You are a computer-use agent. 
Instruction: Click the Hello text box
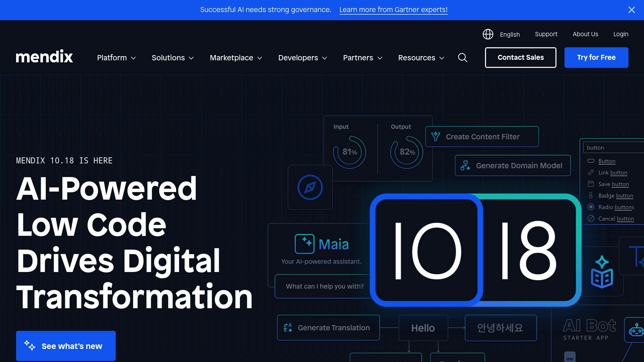[x=423, y=328]
